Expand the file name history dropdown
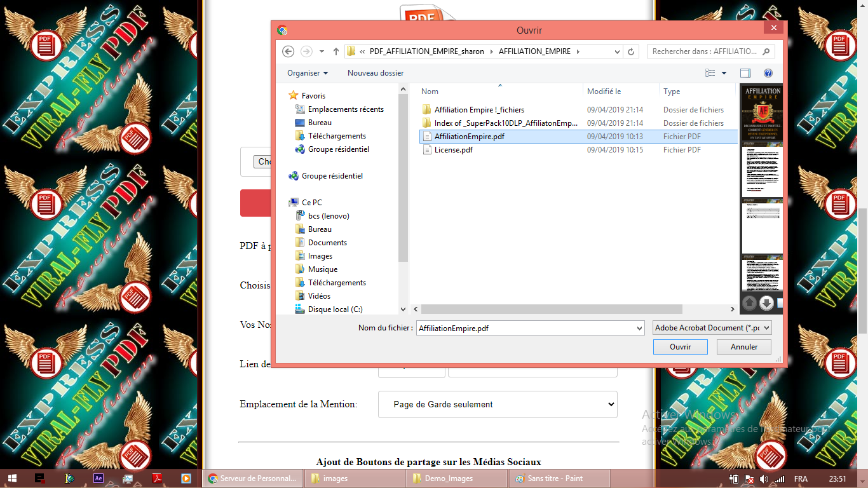This screenshot has height=488, width=868. click(639, 328)
